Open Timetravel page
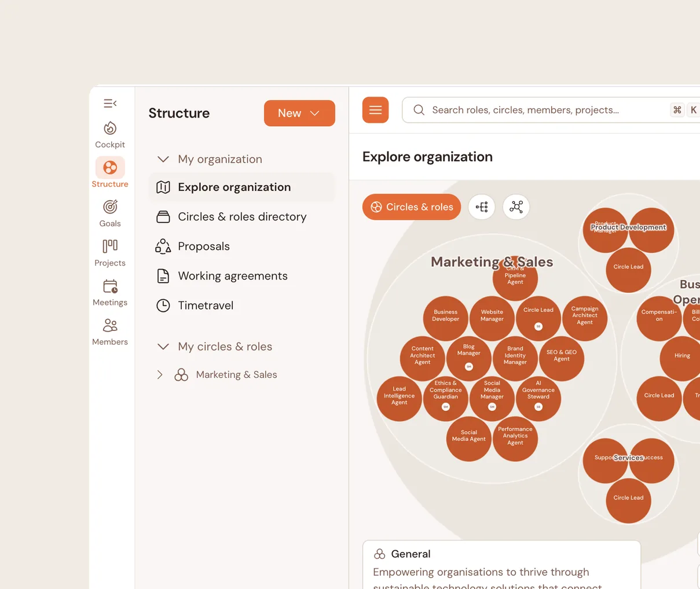Screen dimensions: 700x589 (241, 305)
